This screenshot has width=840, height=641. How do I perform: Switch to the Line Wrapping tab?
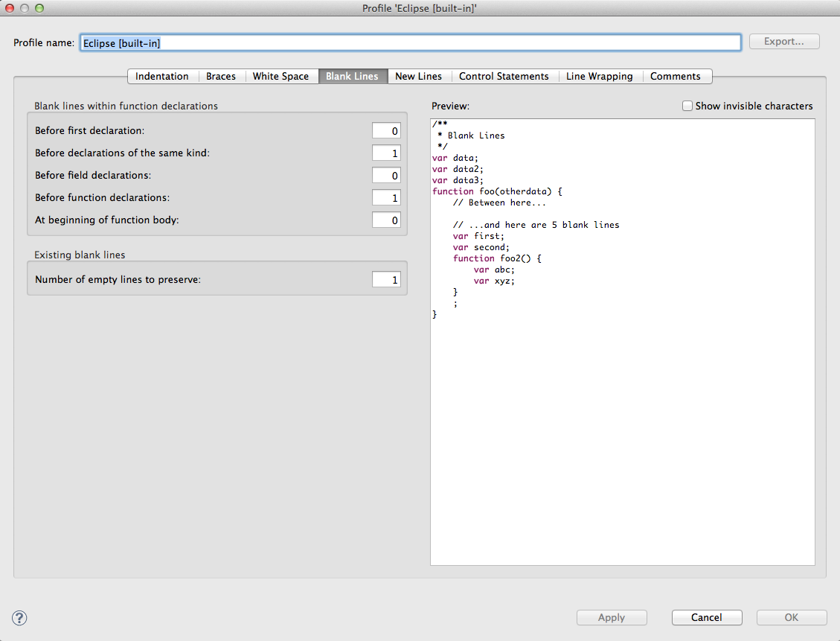[599, 76]
